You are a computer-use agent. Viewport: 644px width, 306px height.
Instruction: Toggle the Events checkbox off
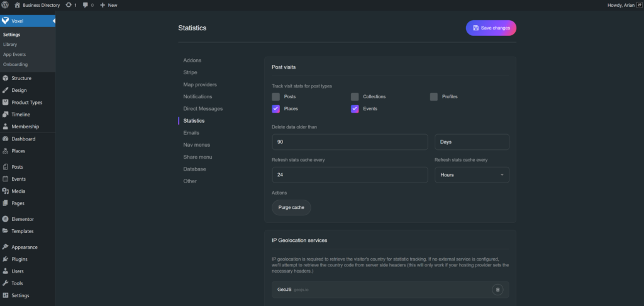coord(355,108)
